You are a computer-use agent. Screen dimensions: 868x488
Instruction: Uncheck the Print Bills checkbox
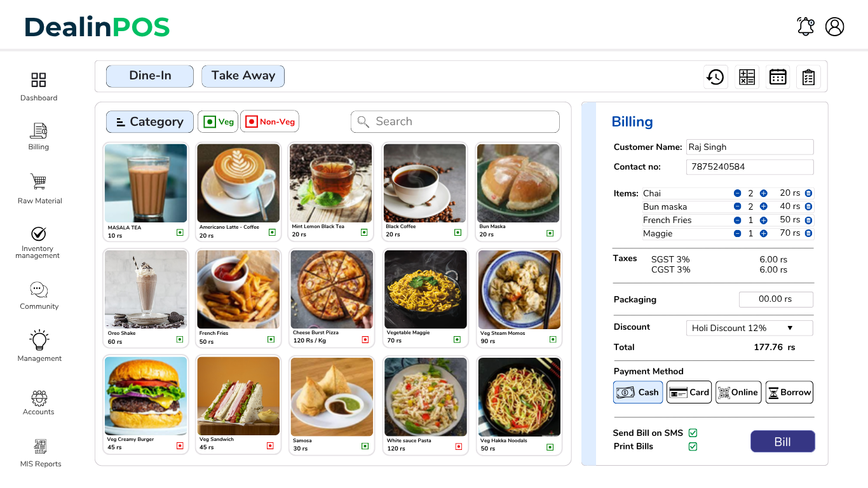(693, 446)
